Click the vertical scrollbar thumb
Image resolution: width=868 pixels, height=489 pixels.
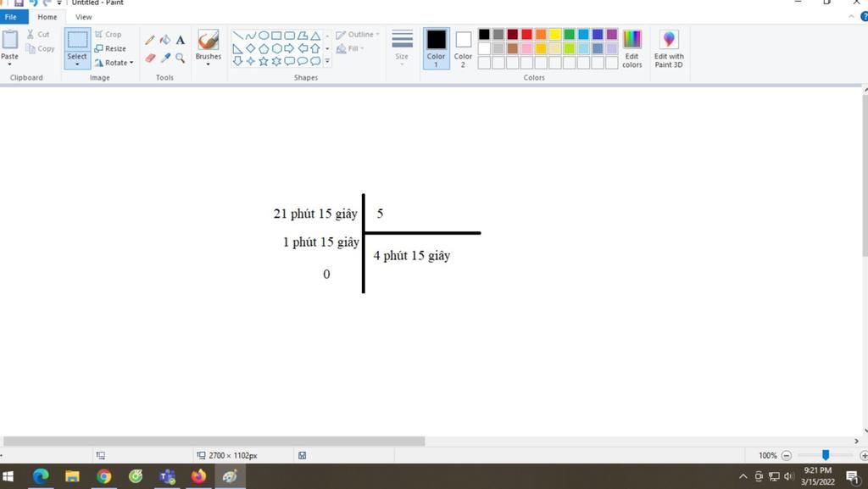pyautogui.click(x=865, y=175)
